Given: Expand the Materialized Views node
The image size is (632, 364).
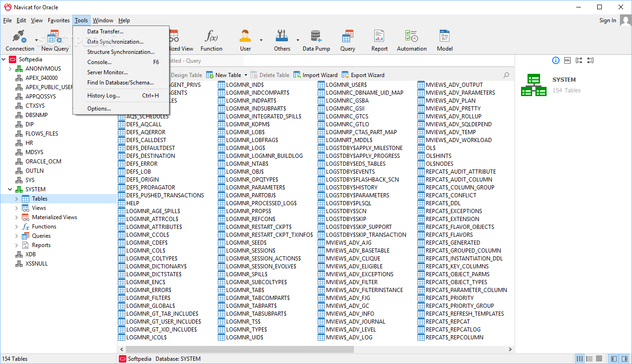Looking at the screenshot, I should pyautogui.click(x=17, y=217).
